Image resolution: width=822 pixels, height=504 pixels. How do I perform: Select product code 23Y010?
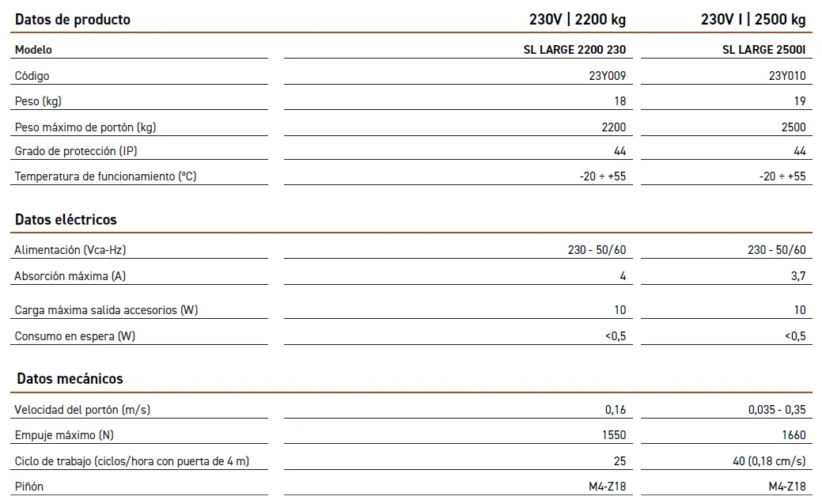point(787,76)
